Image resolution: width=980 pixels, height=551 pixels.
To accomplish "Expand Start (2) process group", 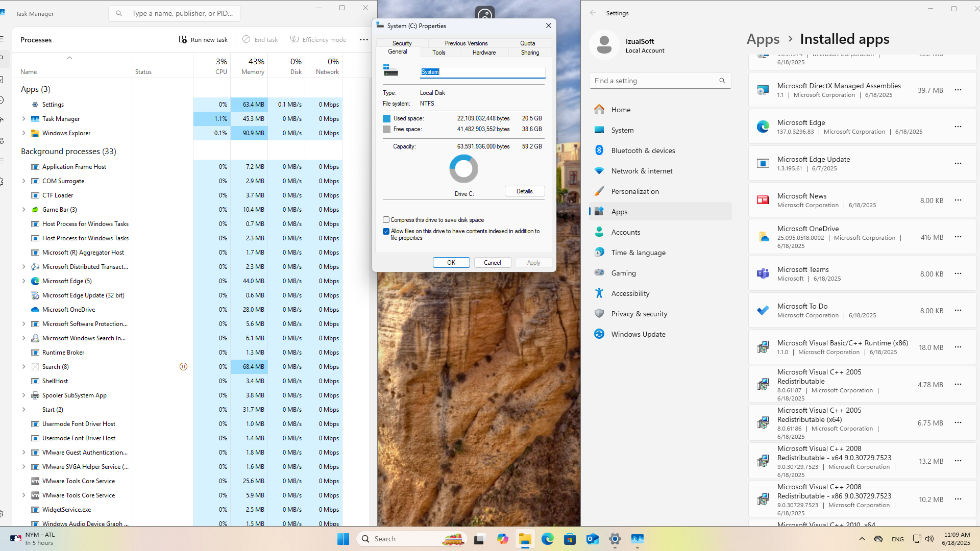I will 23,410.
